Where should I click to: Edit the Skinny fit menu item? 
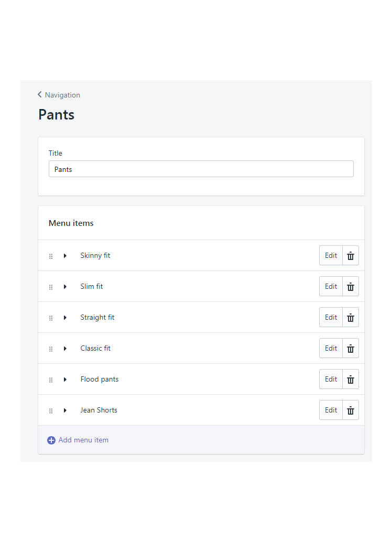(331, 255)
